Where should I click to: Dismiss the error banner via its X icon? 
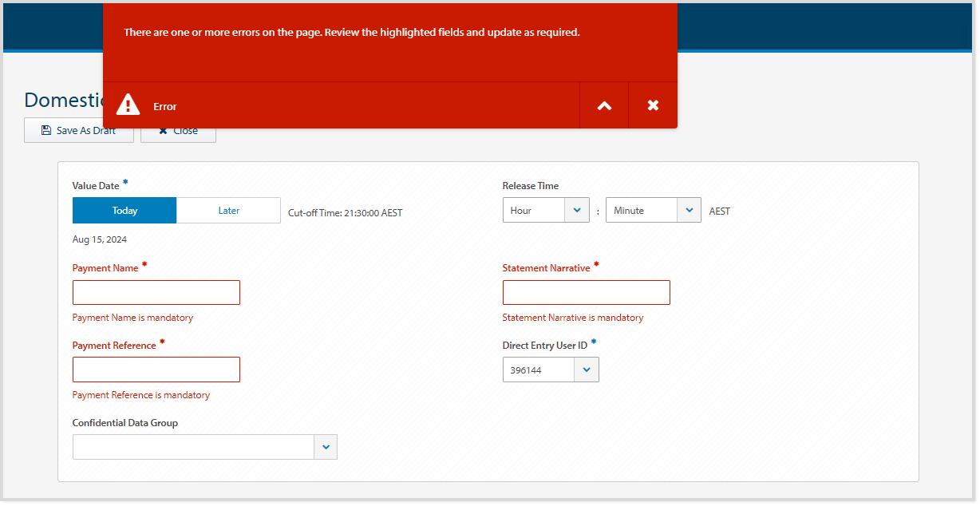pyautogui.click(x=653, y=105)
